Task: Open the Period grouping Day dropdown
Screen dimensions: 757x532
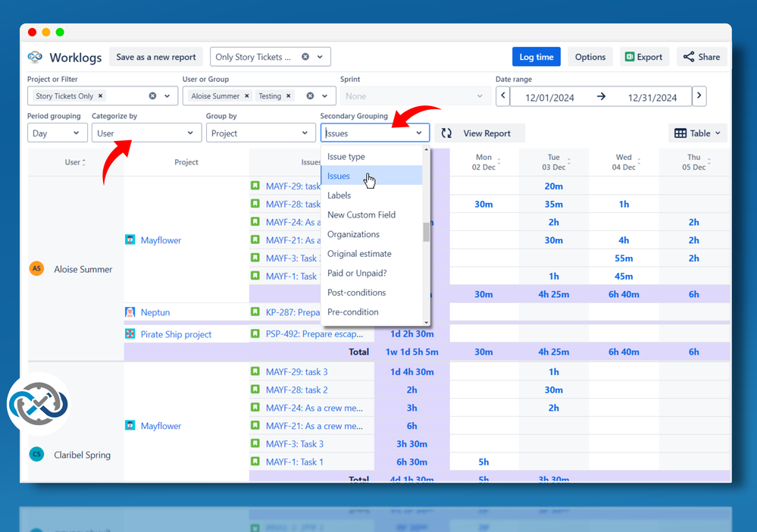Action: tap(58, 133)
